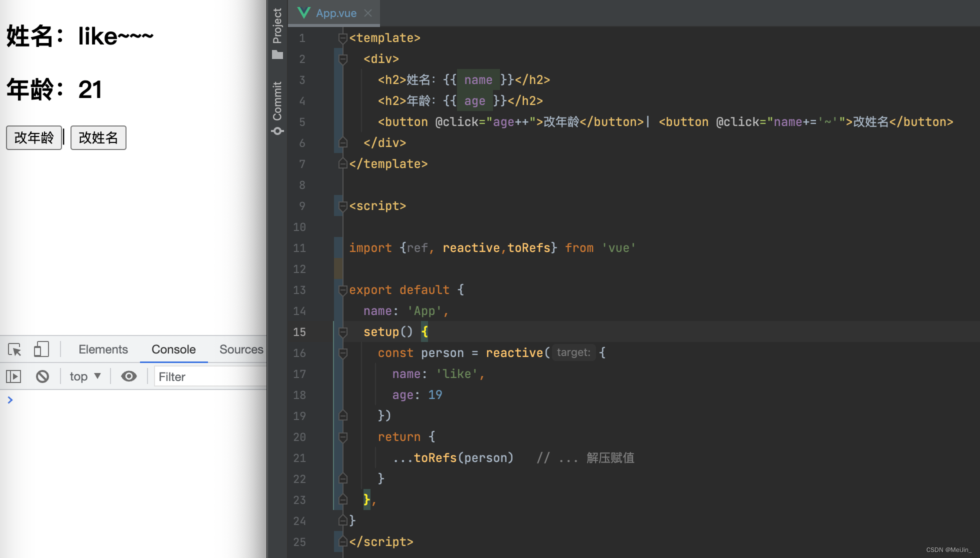Screen dimensions: 980x558
Task: Click the closing div fold marker on line 6
Action: point(343,143)
